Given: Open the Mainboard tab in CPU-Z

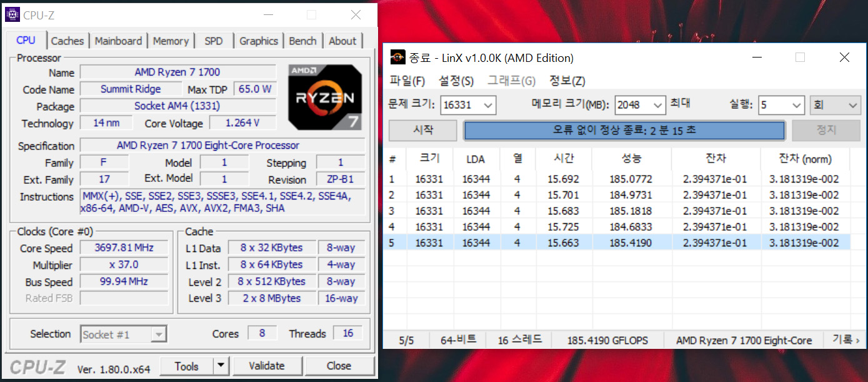Looking at the screenshot, I should pyautogui.click(x=119, y=41).
